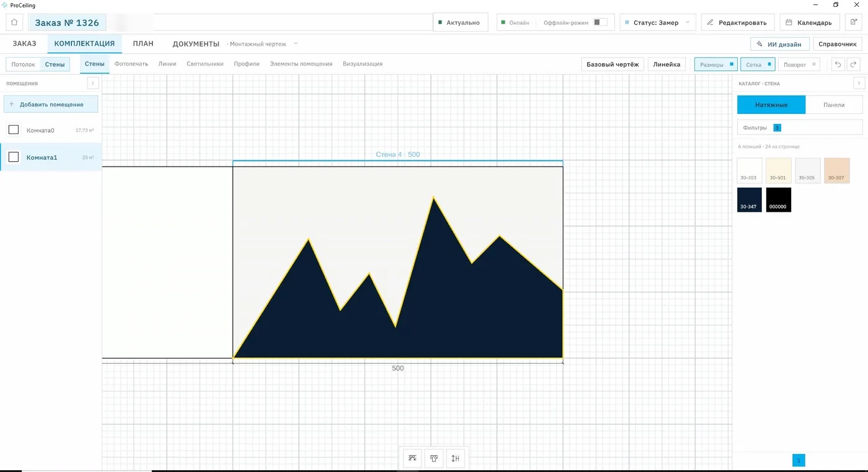Screen dimensions: 868x472
Task: Toggle the Оффлайн-режим switch
Action: click(x=600, y=22)
